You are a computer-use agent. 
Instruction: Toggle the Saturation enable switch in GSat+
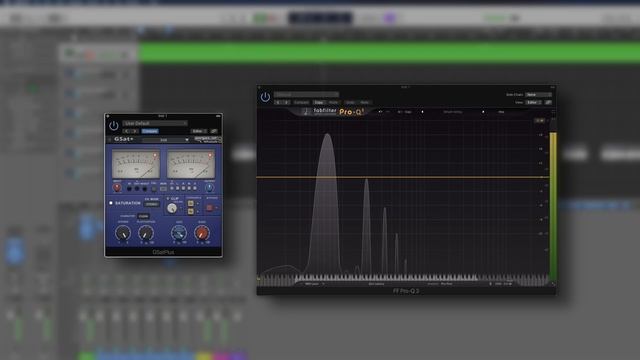tap(111, 203)
